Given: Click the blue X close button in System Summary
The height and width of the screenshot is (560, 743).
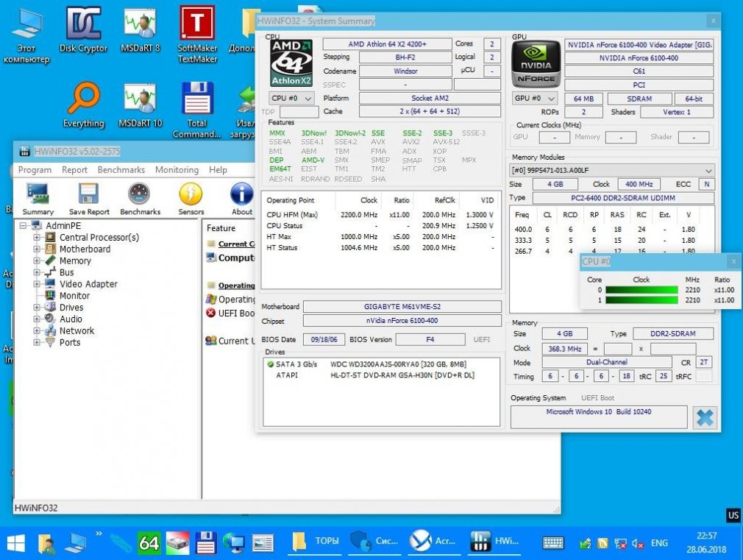Looking at the screenshot, I should (x=705, y=418).
